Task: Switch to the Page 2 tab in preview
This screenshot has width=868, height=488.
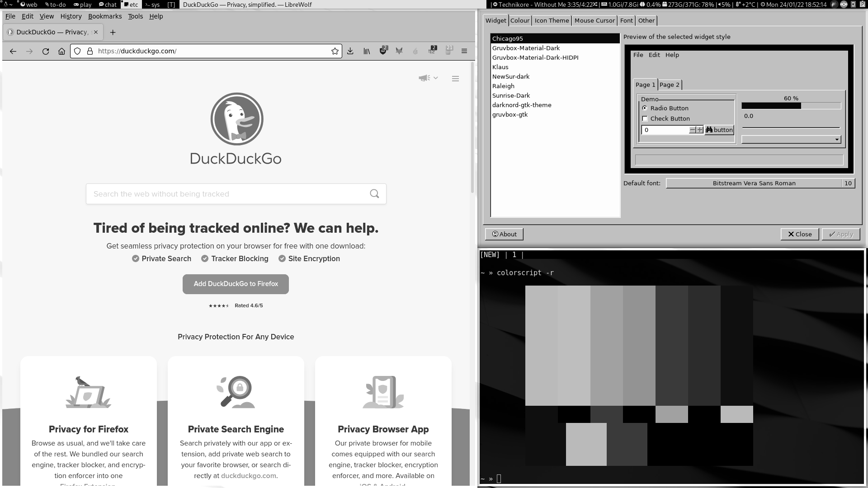Action: [x=669, y=84]
